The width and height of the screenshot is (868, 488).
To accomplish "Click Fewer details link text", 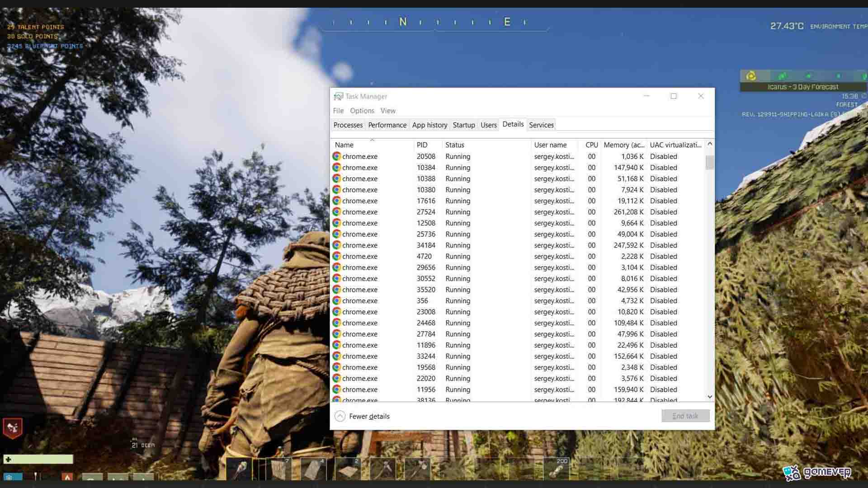I will (369, 416).
